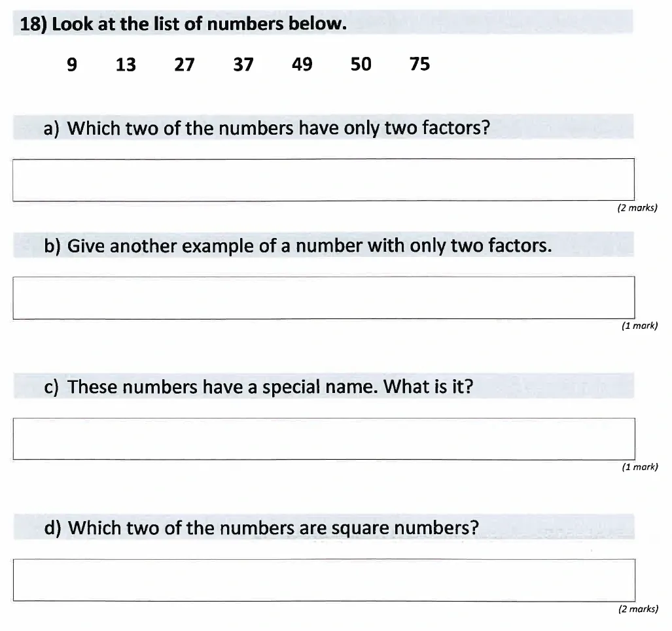
Task: Click the special name answer box
Action: click(323, 438)
